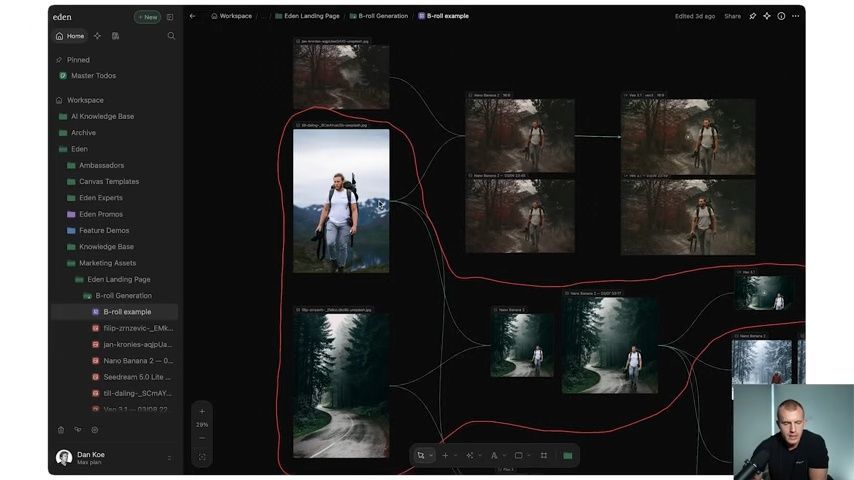
Task: Open the info icon in top bar
Action: coord(781,16)
